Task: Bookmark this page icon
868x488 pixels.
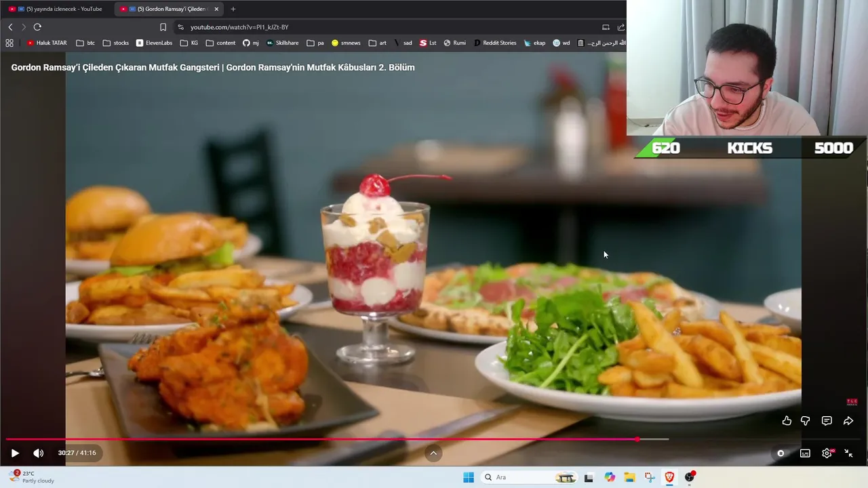Action: [163, 27]
